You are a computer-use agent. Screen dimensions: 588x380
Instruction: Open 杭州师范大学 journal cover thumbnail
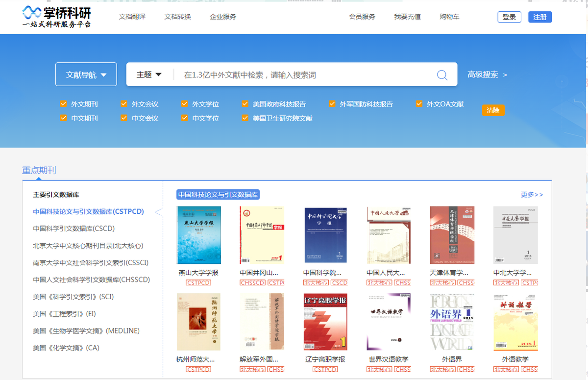click(x=198, y=322)
